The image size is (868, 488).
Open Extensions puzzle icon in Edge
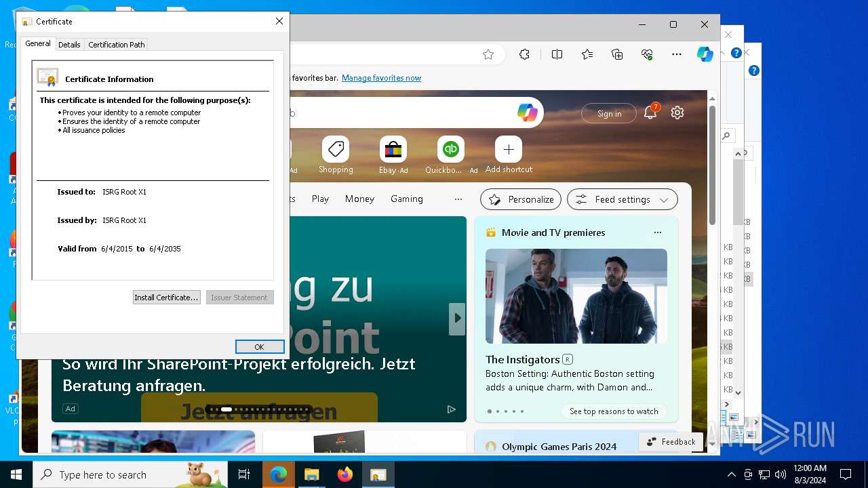(524, 55)
